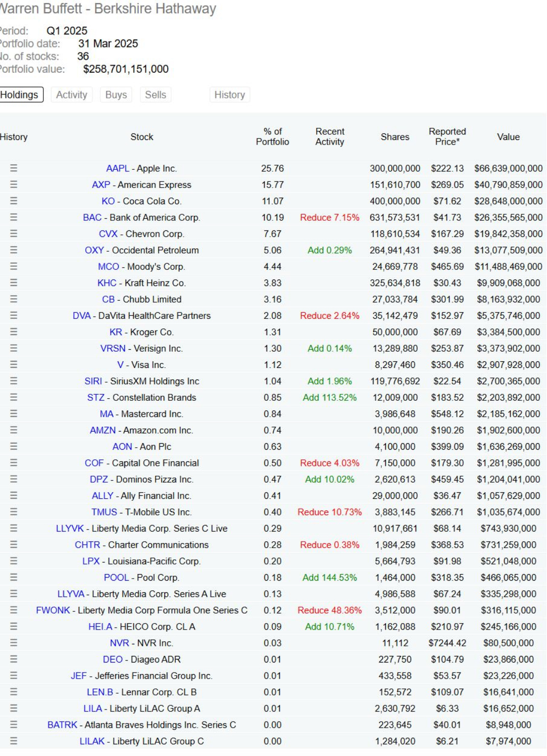Open history icon for Jefferies Financial row
547x756 pixels.
[14, 676]
